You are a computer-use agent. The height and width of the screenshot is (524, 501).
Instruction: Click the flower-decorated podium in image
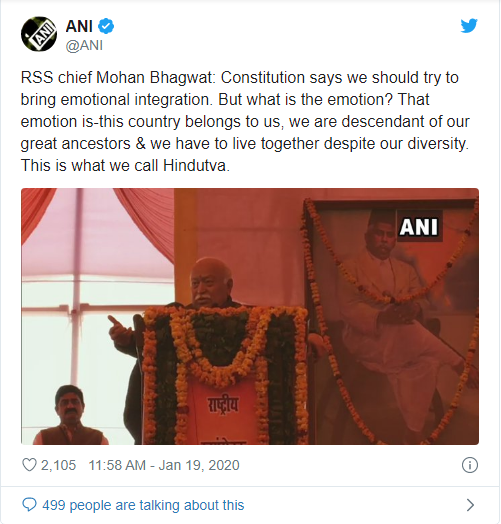point(225,375)
